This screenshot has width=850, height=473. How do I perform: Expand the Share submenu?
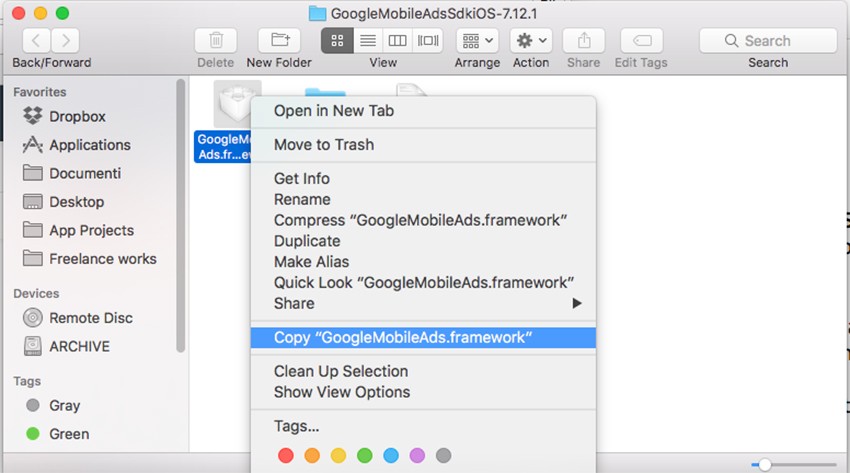point(423,303)
